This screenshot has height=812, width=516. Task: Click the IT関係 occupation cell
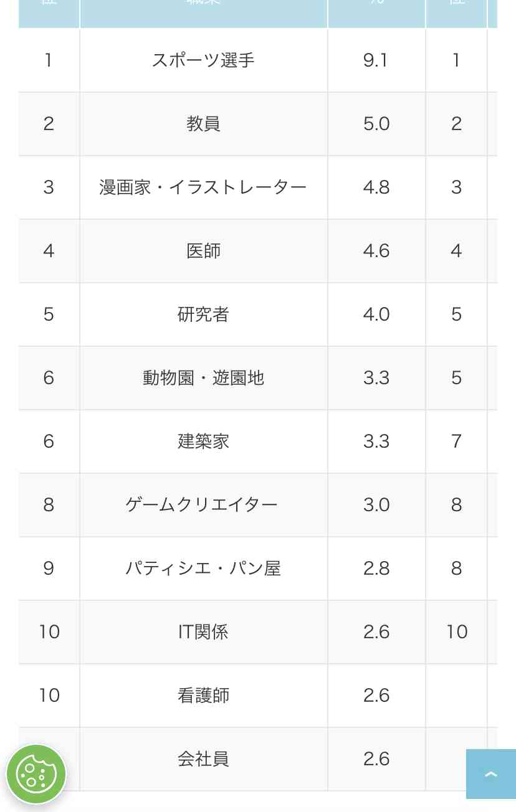[x=203, y=632]
